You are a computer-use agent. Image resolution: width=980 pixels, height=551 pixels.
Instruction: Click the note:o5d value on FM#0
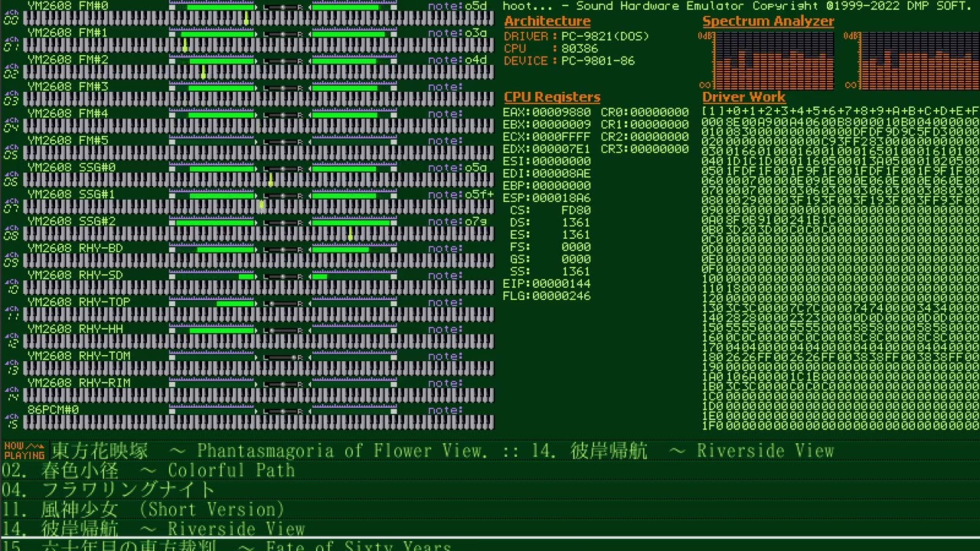[458, 6]
